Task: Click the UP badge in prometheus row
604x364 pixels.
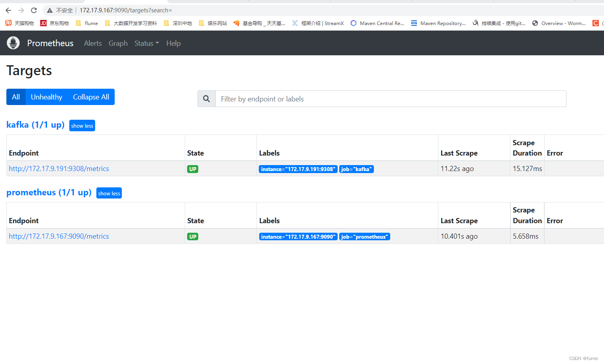Action: 193,237
